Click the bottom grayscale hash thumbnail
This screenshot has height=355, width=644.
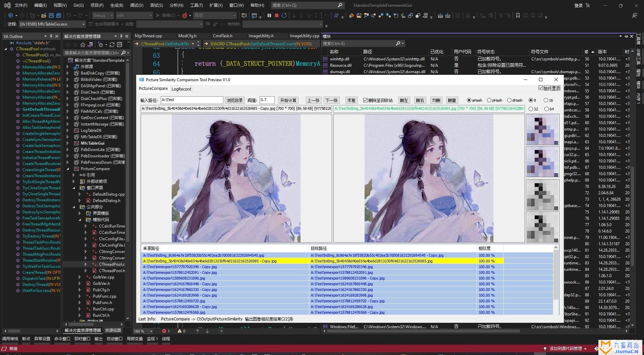tap(542, 227)
